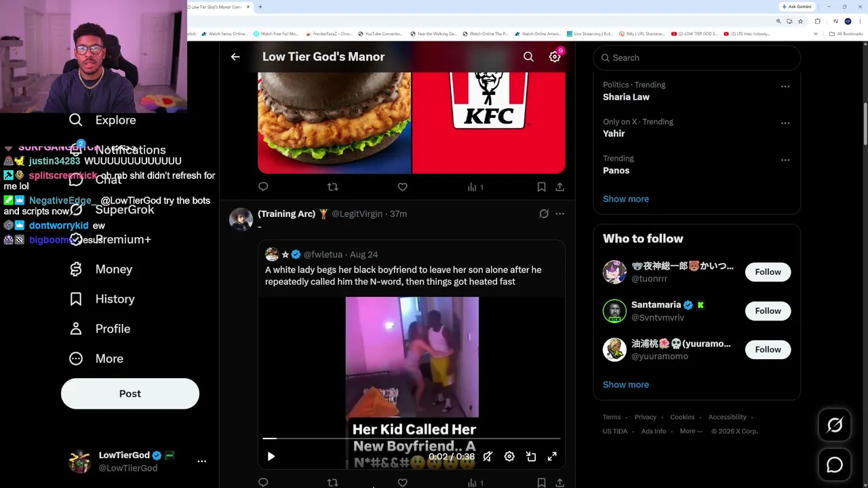Open a new browser tab
Screen dimensions: 868x488
coord(260,7)
